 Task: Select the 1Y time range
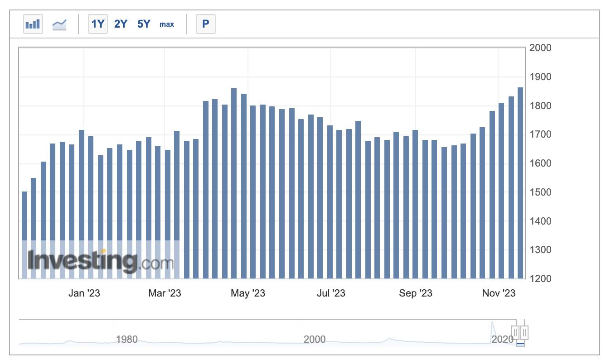pos(98,24)
